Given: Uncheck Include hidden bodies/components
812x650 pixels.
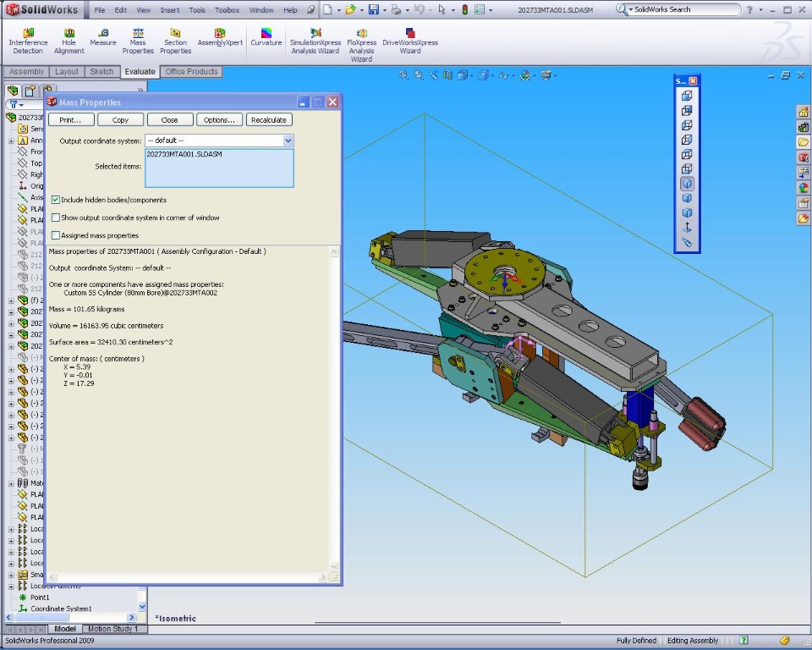Looking at the screenshot, I should (x=56, y=200).
